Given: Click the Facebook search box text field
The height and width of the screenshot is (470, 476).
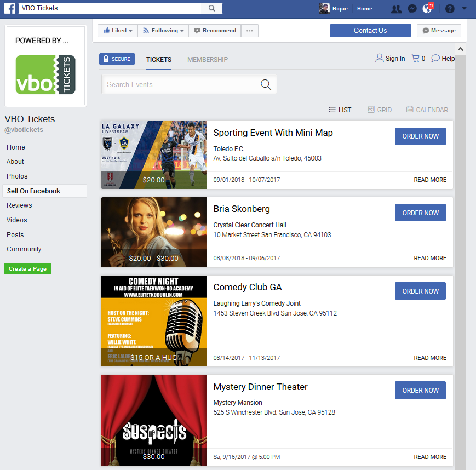Looking at the screenshot, I should (110, 8).
